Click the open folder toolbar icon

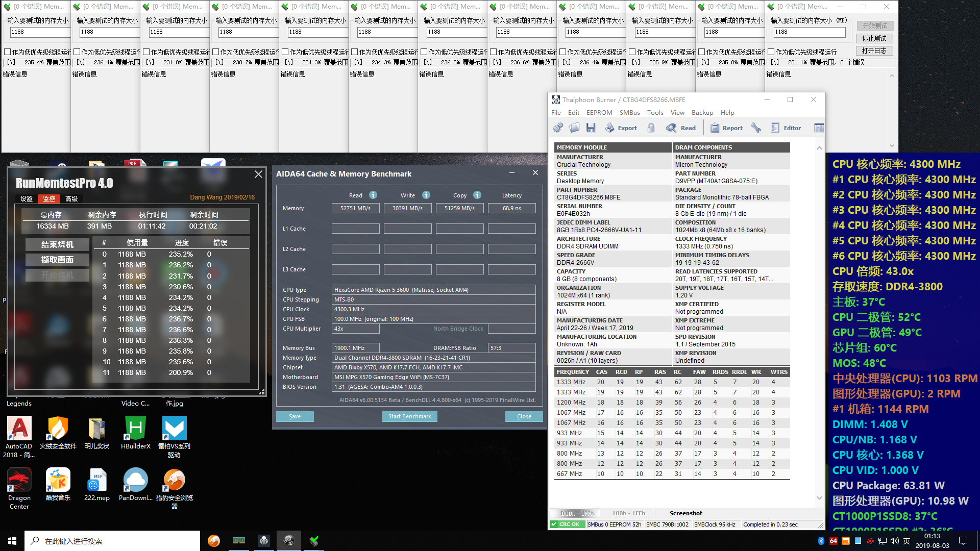click(574, 128)
